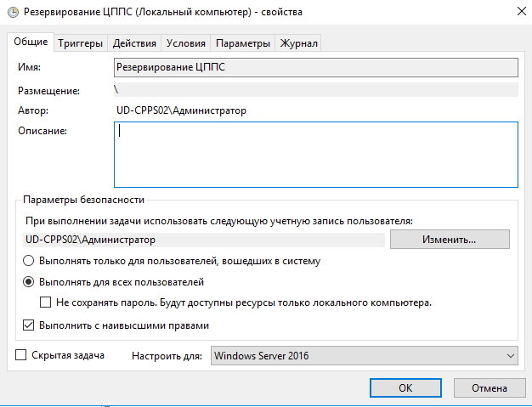Click the Изменить... user account button
Viewport: 532px width, 407px height.
[x=450, y=240]
